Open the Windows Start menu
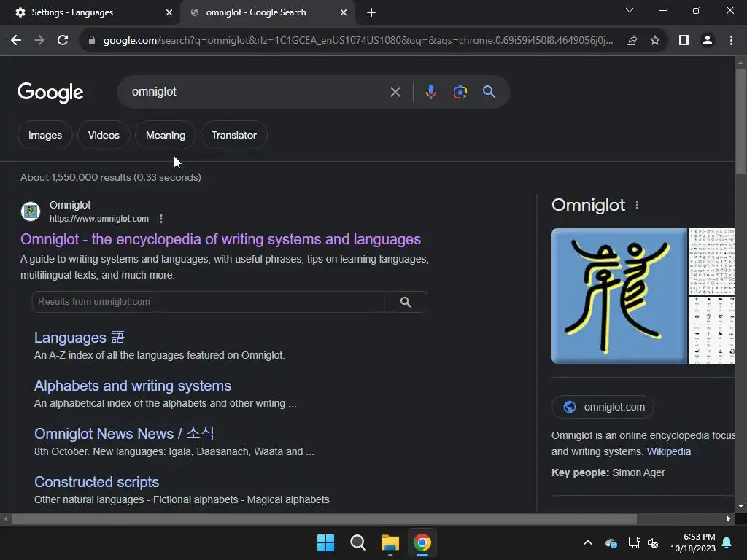 click(326, 542)
